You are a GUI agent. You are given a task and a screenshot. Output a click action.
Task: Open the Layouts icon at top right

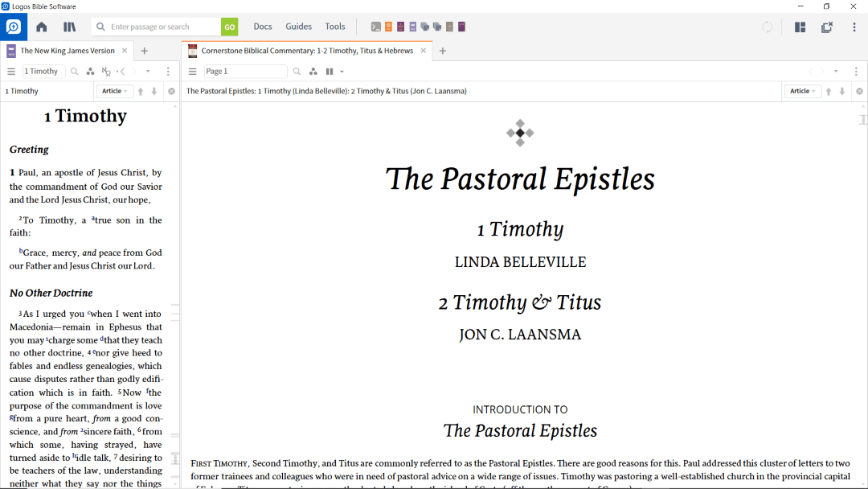[x=800, y=27]
